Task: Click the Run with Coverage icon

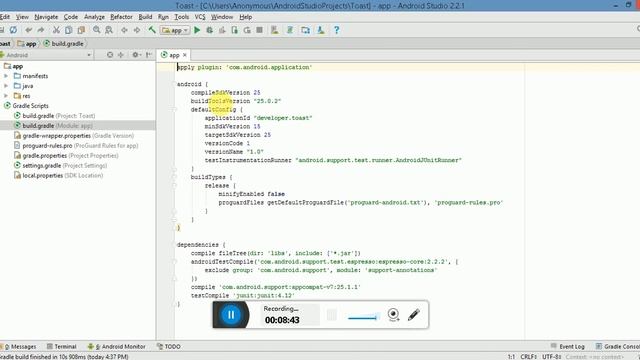Action: 222,30
